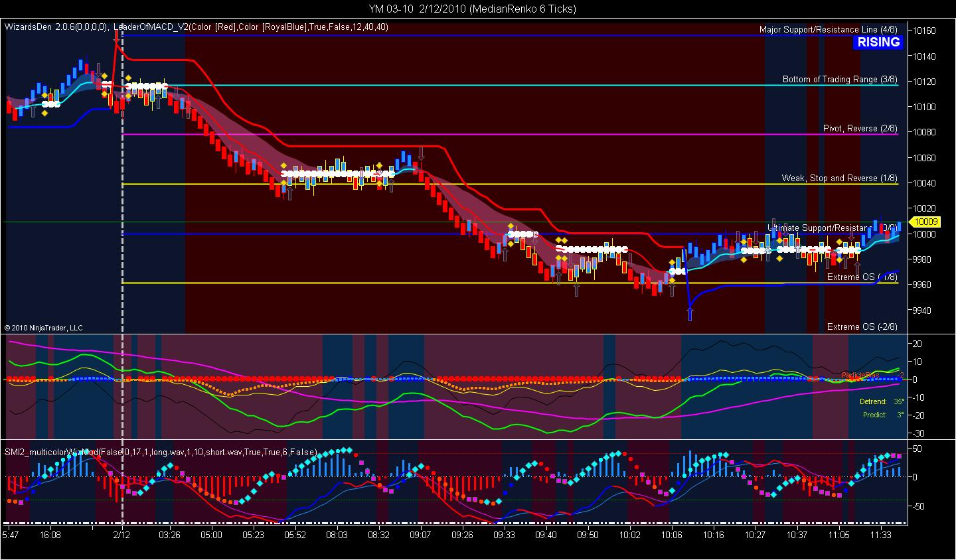
Task: Click the Ultimate Support/Resistance (0/8) label
Action: 832,228
